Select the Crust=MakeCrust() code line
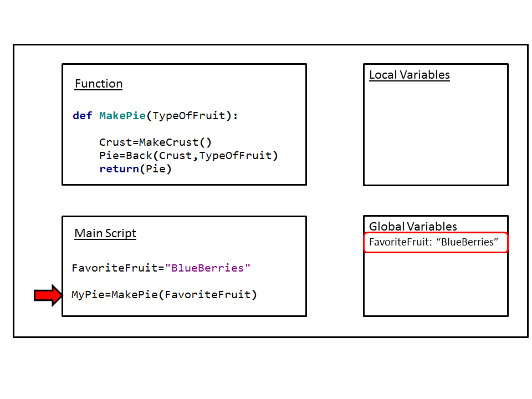The height and width of the screenshot is (399, 532). click(x=155, y=142)
